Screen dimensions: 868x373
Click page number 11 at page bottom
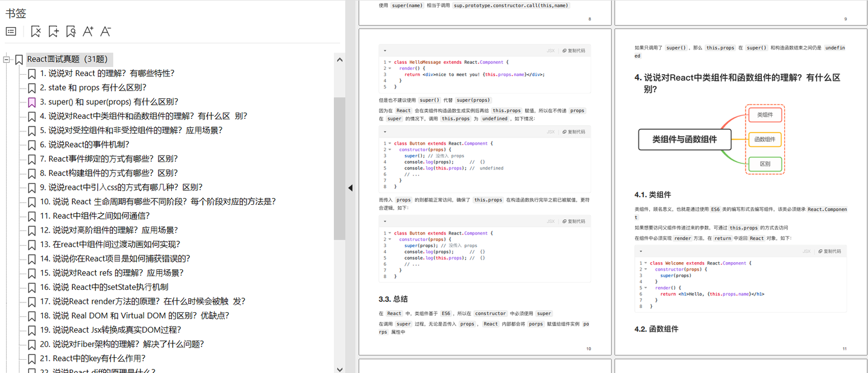click(844, 349)
